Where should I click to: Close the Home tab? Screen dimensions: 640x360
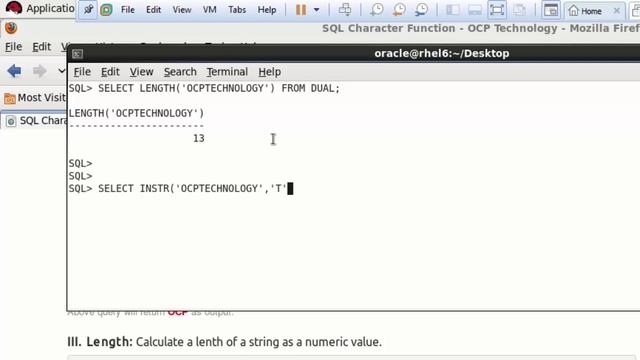pos(617,11)
